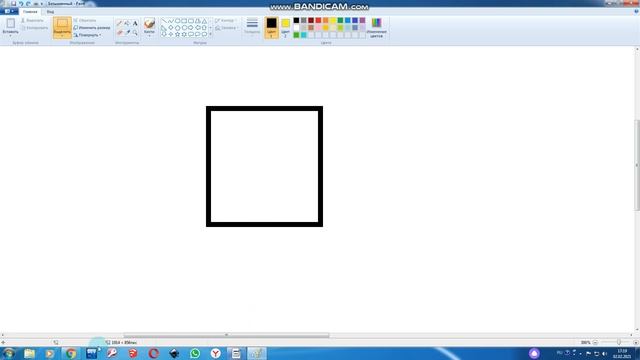Choose the Five-point star shape
This screenshot has height=360, width=640.
[177, 35]
